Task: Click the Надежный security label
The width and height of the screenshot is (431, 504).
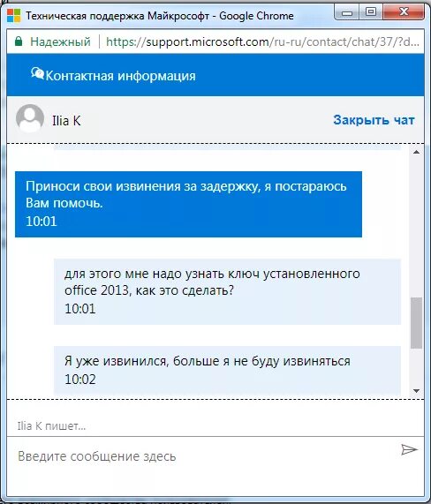Action: tap(60, 41)
